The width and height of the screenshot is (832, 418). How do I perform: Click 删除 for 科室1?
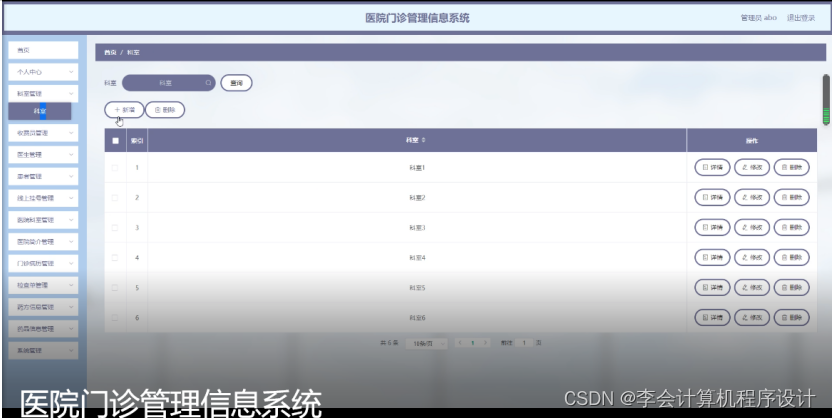tap(792, 167)
